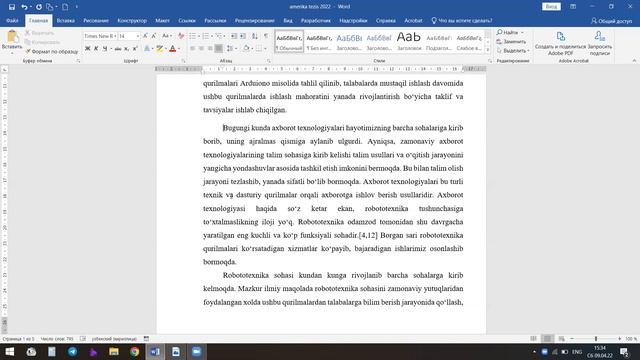Click the Redo icon in title bar

[x=39, y=7]
